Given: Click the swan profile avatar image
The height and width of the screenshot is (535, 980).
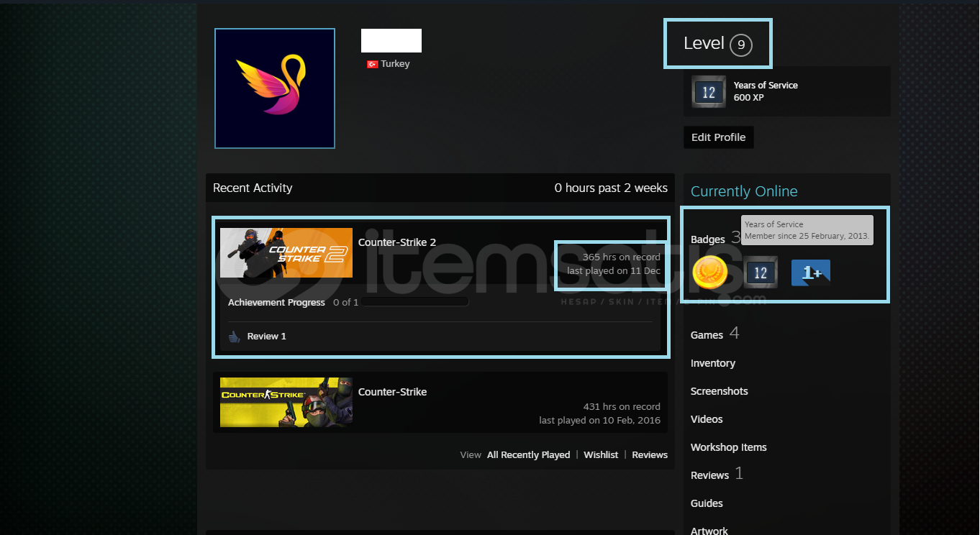Looking at the screenshot, I should pos(274,88).
